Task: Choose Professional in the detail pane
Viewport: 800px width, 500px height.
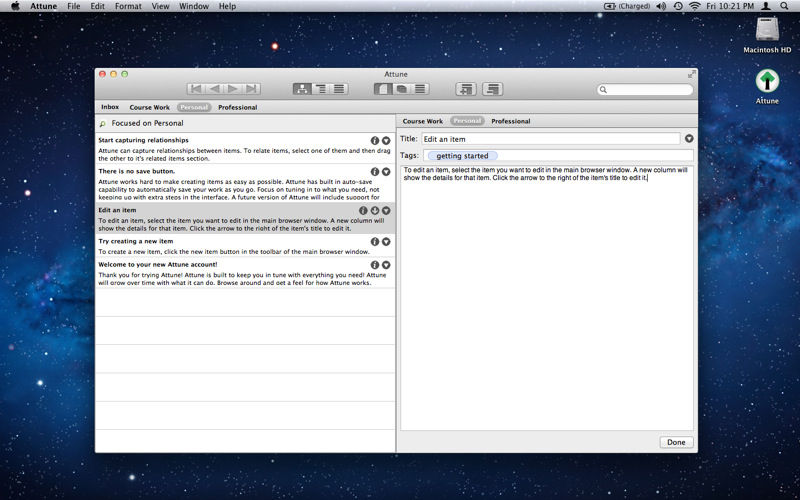Action: (511, 121)
